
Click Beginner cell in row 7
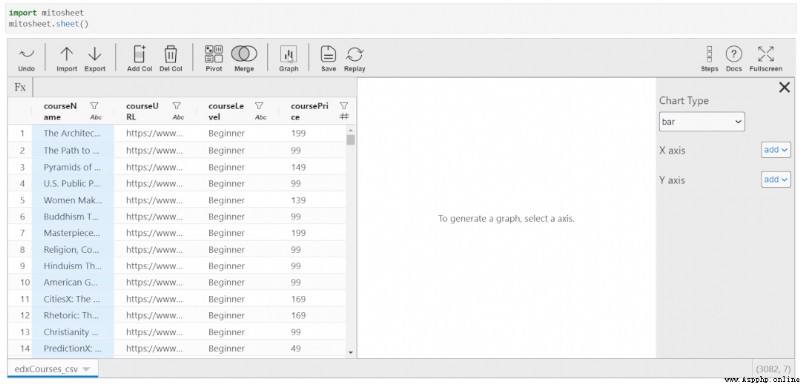237,233
